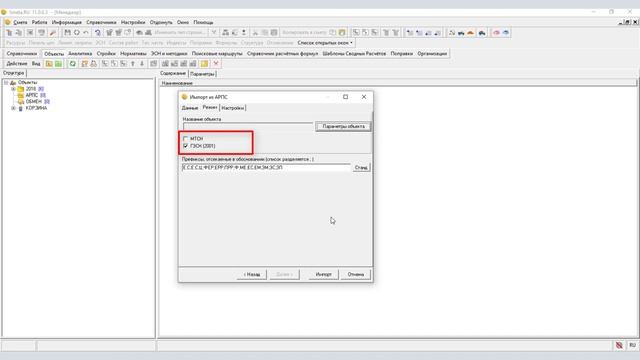This screenshot has height=360, width=640.
Task: Click the orange hard hat toolbar icon
Action: 470,33
